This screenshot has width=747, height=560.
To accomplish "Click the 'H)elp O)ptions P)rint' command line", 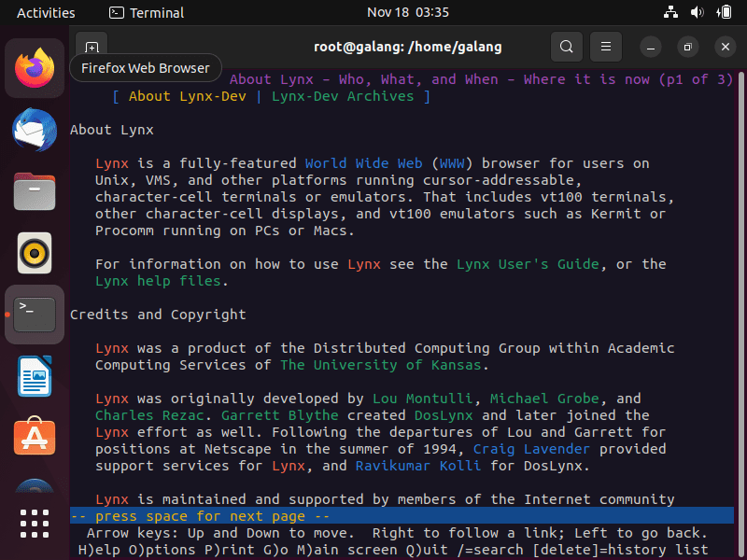I will pos(393,550).
